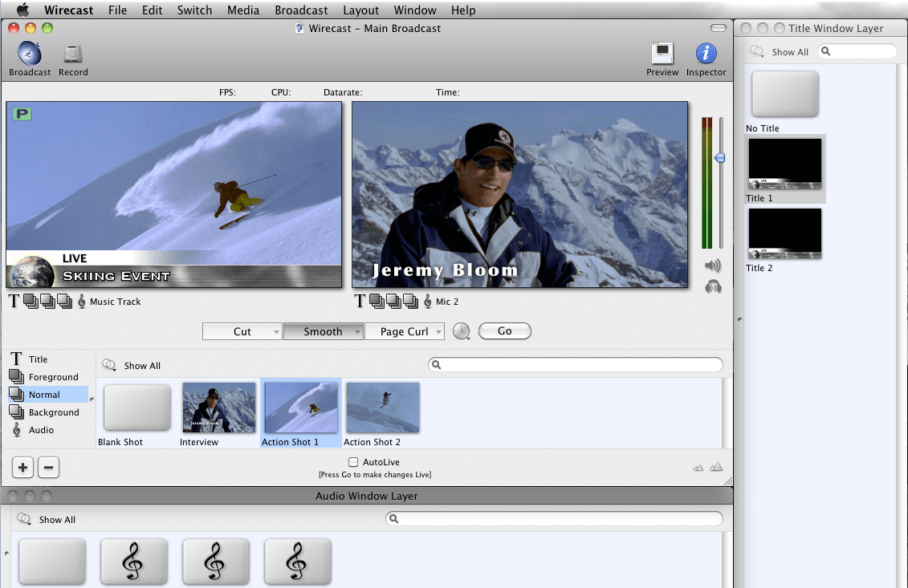Click the Go button to make changes live
This screenshot has width=908, height=588.
[504, 331]
